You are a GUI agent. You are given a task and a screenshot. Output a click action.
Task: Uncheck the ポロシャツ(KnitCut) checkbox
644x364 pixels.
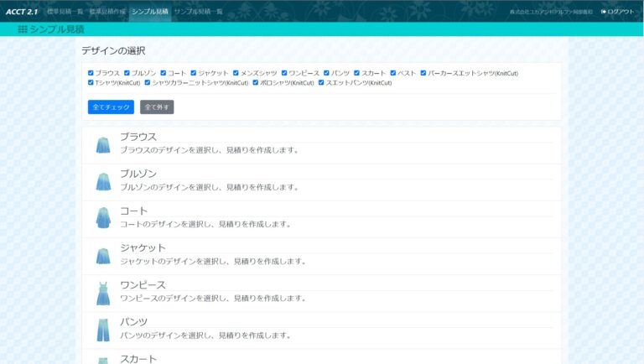point(256,82)
